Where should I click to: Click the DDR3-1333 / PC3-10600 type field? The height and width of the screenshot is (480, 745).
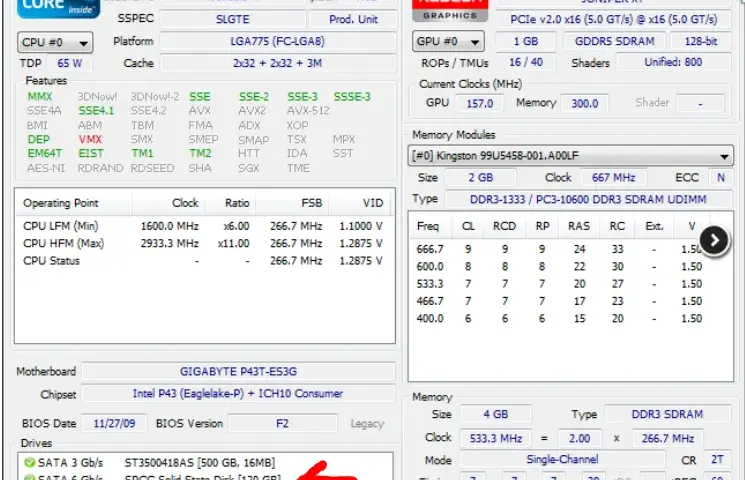coord(588,199)
